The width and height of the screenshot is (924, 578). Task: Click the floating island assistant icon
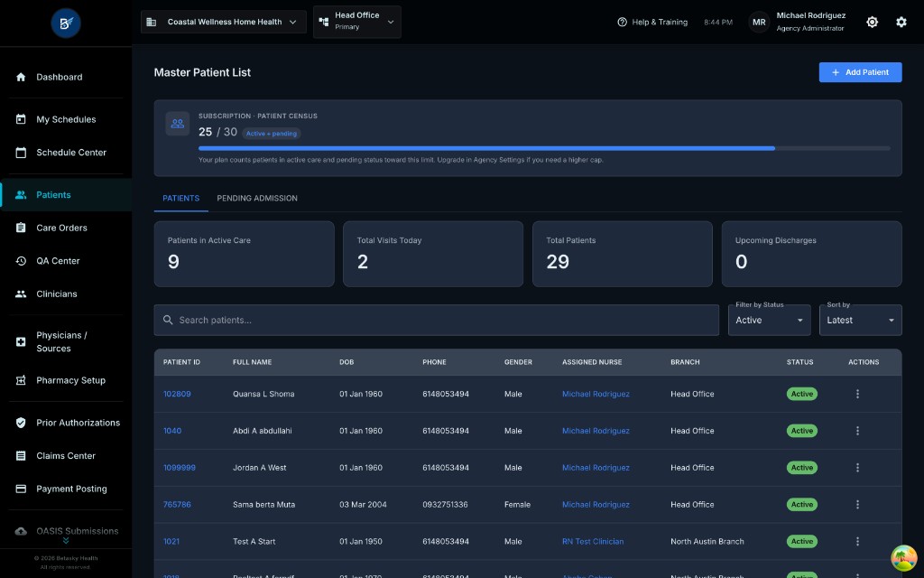pos(903,558)
